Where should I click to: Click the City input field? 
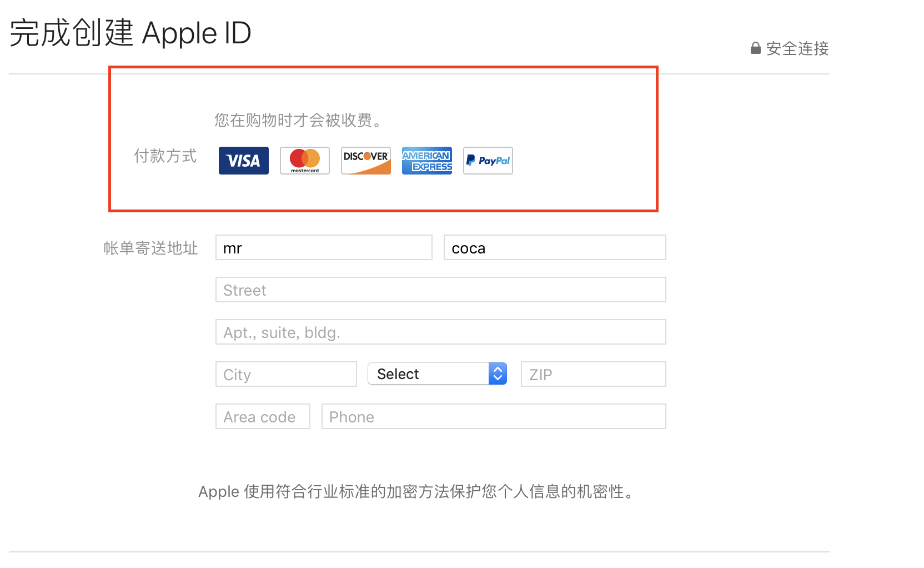coord(286,375)
